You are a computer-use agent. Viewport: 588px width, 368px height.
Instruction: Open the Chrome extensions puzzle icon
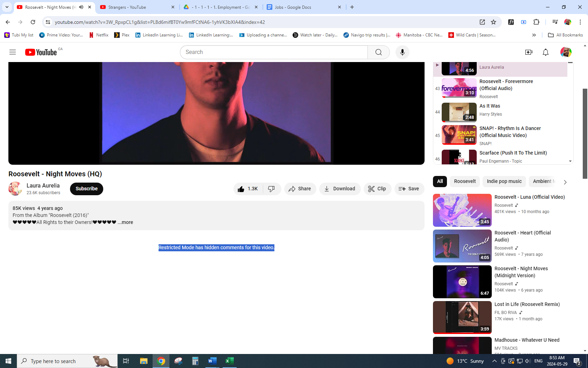pyautogui.click(x=536, y=22)
